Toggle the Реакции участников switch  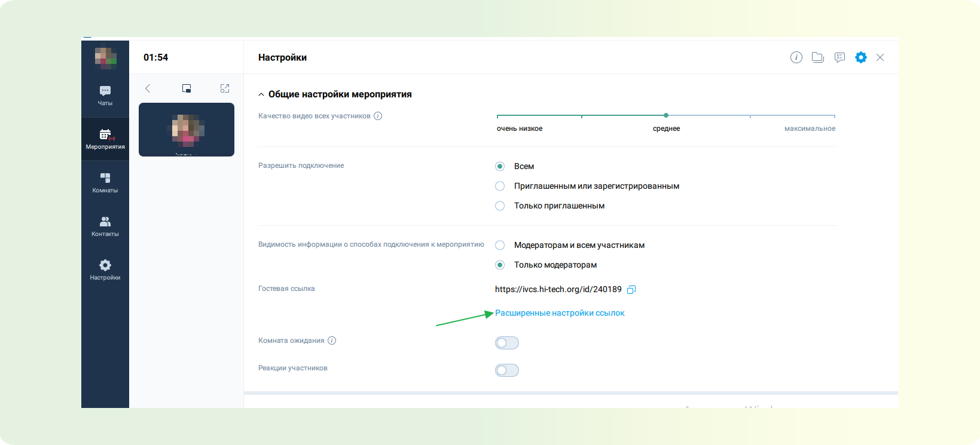507,370
